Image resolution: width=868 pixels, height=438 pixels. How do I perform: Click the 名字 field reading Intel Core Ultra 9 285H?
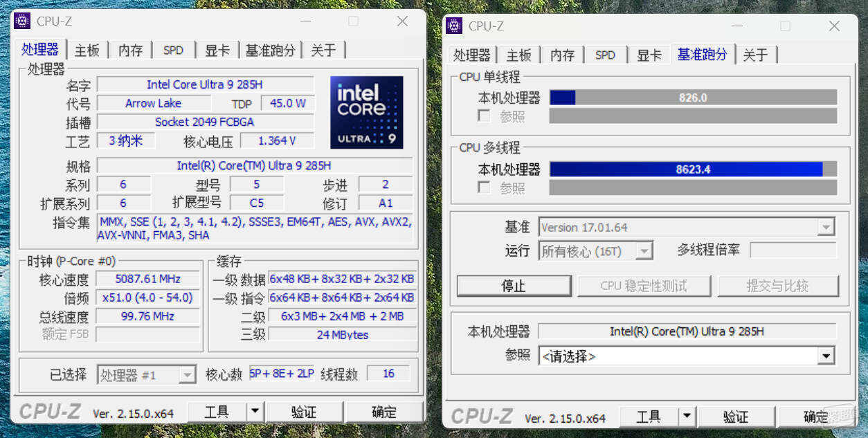[205, 84]
